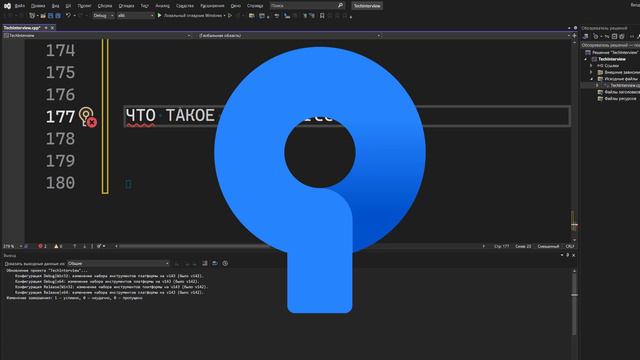Open the Справка menu
Screen dimensions: 640x360
tap(255, 6)
